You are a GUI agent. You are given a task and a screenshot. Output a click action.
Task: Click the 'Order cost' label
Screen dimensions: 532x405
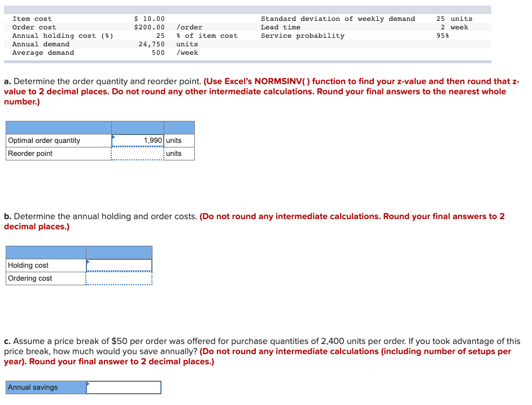pyautogui.click(x=34, y=27)
